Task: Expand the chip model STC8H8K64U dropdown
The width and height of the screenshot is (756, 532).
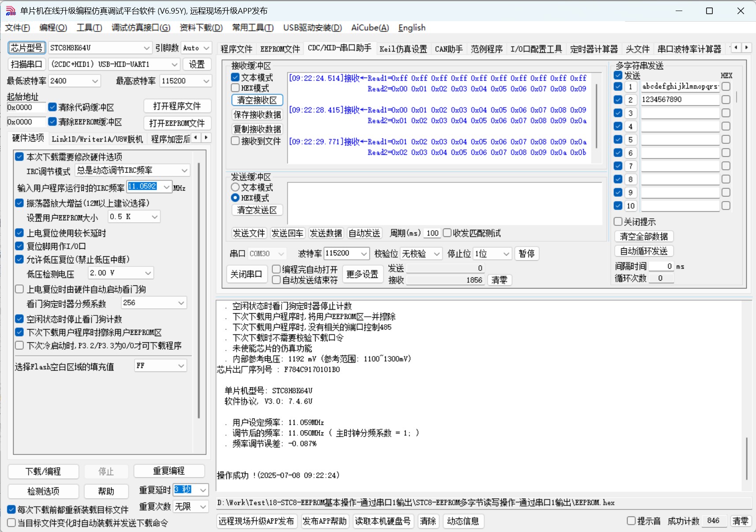Action: pyautogui.click(x=147, y=48)
